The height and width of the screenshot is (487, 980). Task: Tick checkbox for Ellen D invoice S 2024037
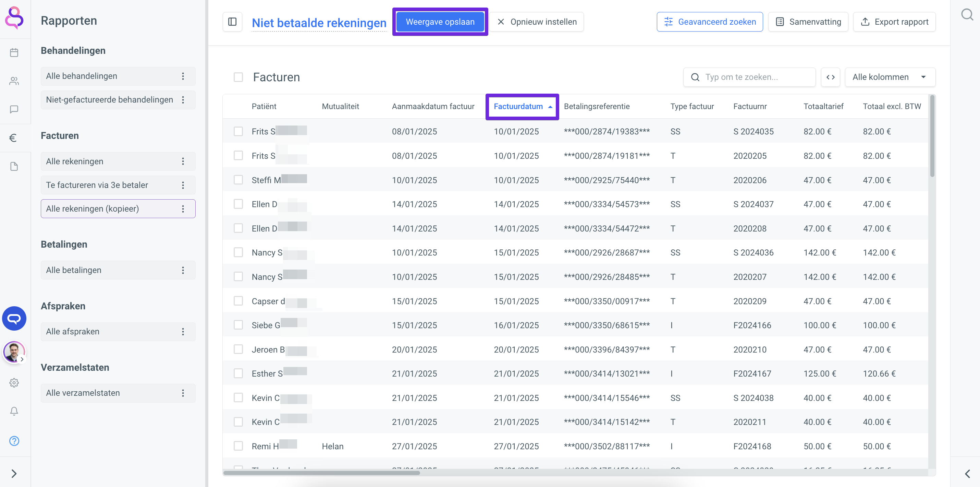click(238, 204)
